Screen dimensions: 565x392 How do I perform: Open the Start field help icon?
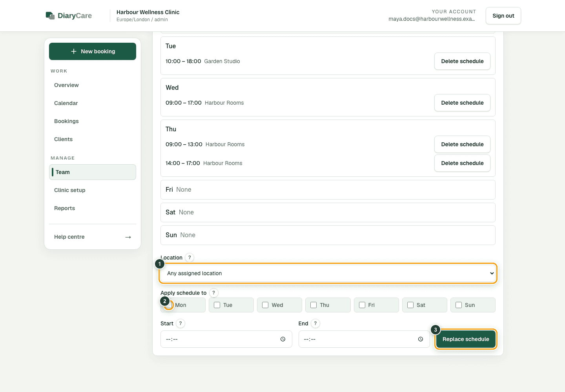[180, 323]
